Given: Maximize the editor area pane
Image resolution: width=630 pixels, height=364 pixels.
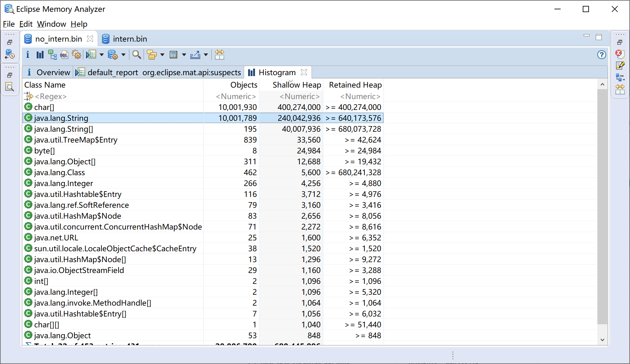Looking at the screenshot, I should [x=599, y=37].
